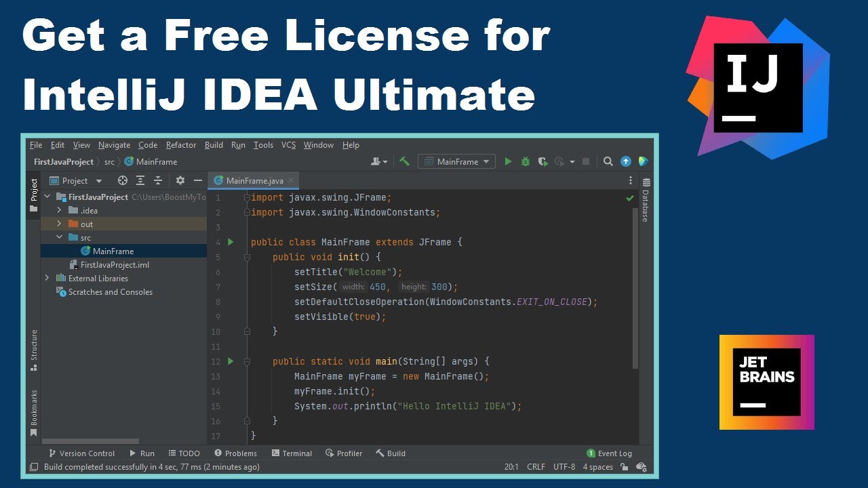Collapse the FirstJavaProject root node
The image size is (868, 488).
click(x=47, y=197)
